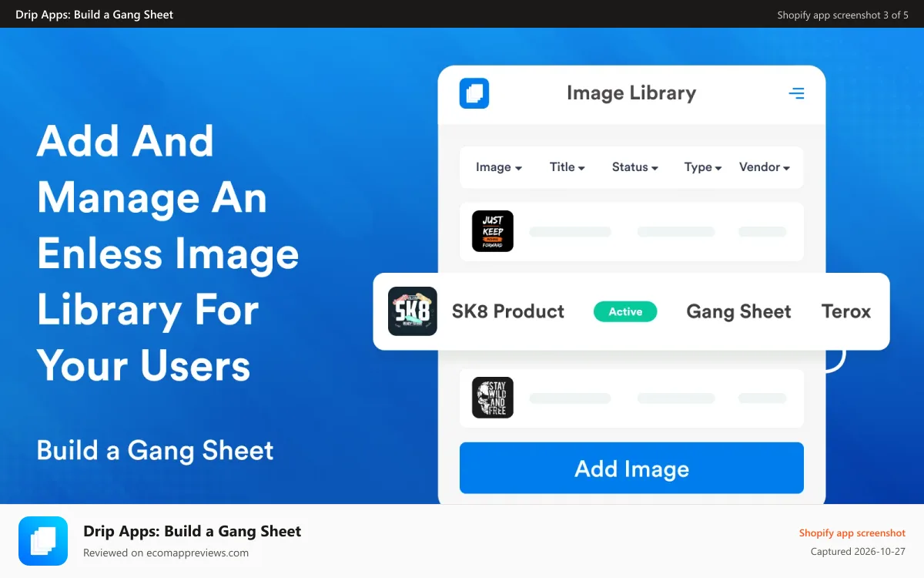
Task: Open the Type filter dropdown
Action: point(703,167)
